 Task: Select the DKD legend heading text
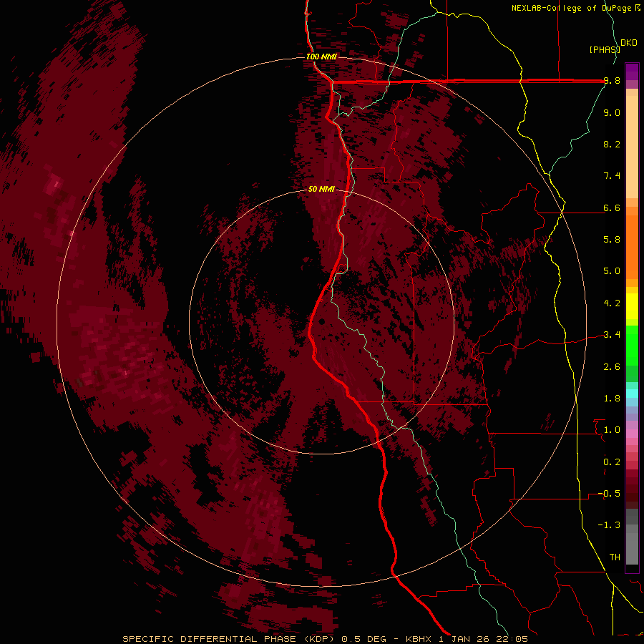click(629, 42)
